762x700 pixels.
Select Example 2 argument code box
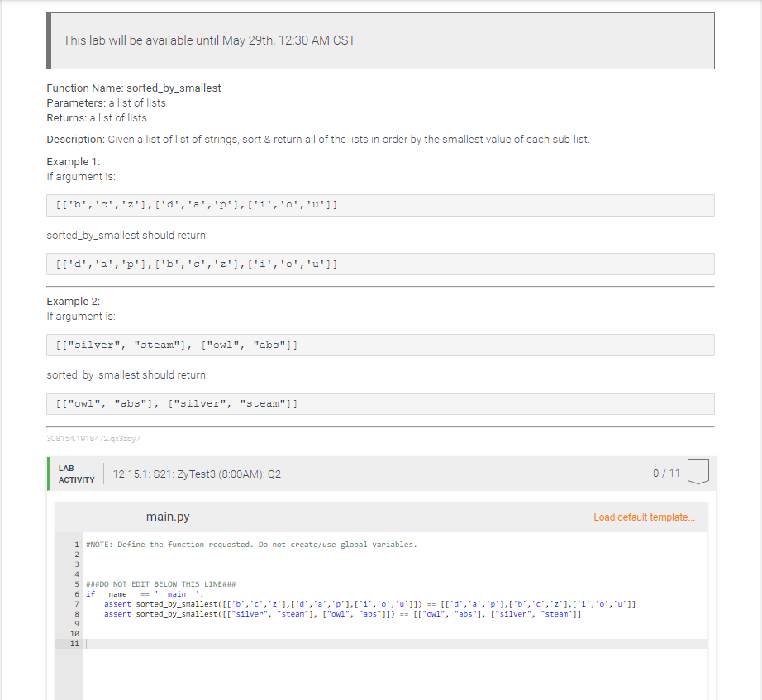click(380, 345)
